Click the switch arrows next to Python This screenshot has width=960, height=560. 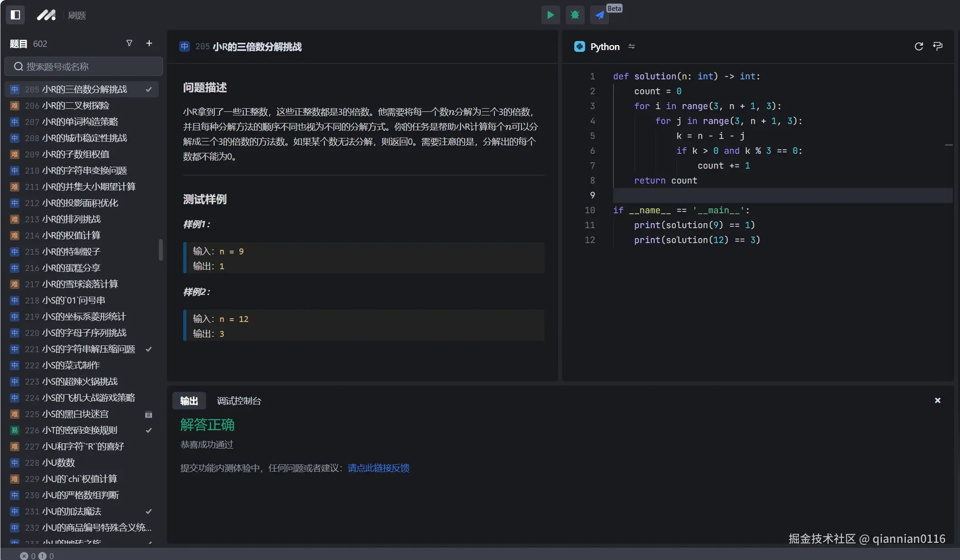(632, 46)
